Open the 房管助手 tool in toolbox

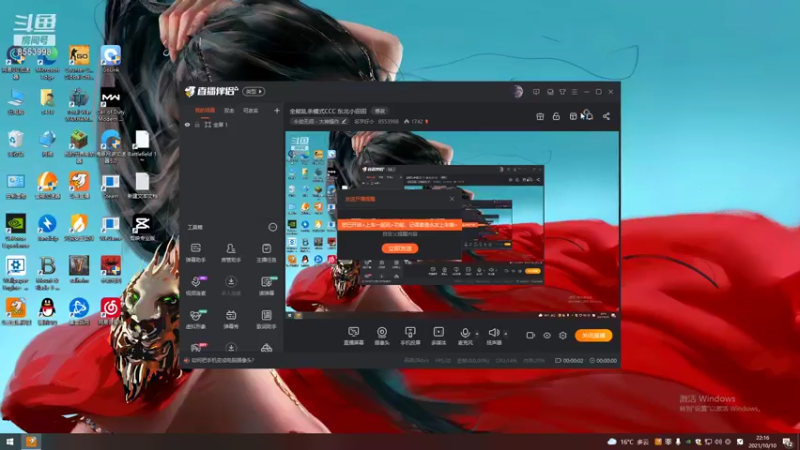click(231, 253)
